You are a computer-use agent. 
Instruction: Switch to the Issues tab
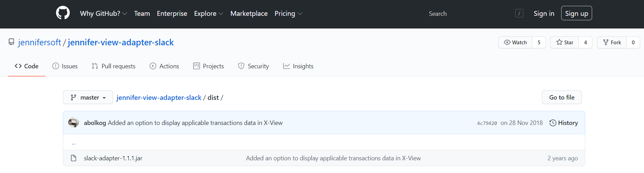65,66
